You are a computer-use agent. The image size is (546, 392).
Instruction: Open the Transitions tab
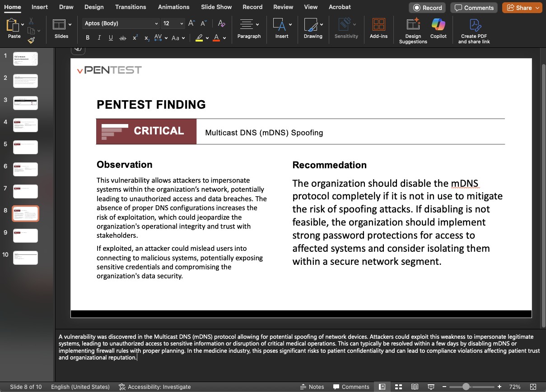coord(131,7)
